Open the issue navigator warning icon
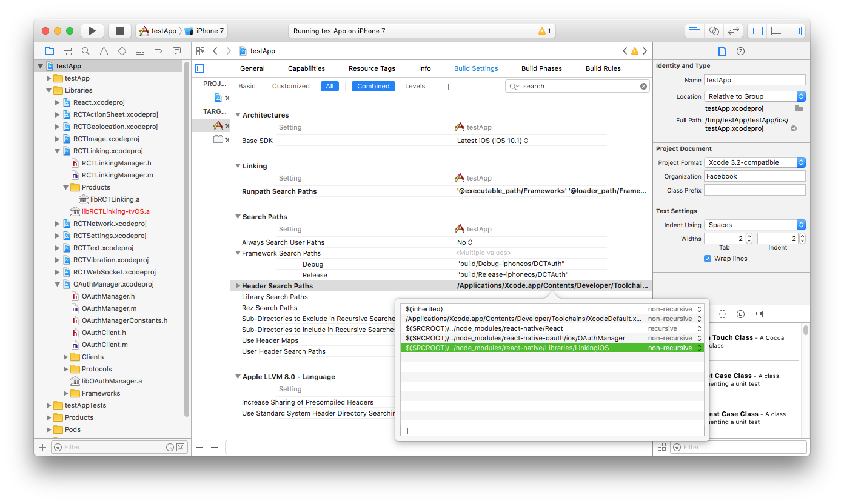Image resolution: width=844 pixels, height=504 pixels. point(103,51)
